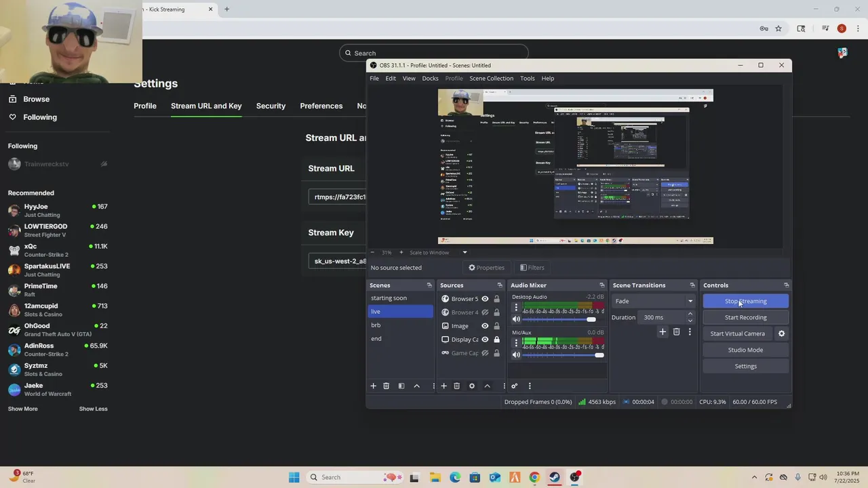Open the preview scale dropdown arrow
The height and width of the screenshot is (488, 868).
[465, 252]
